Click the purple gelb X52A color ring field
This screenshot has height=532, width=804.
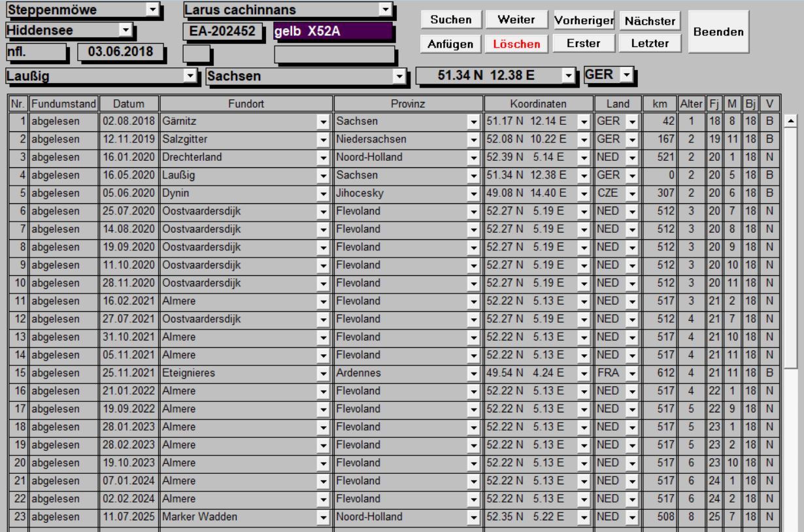coord(333,31)
